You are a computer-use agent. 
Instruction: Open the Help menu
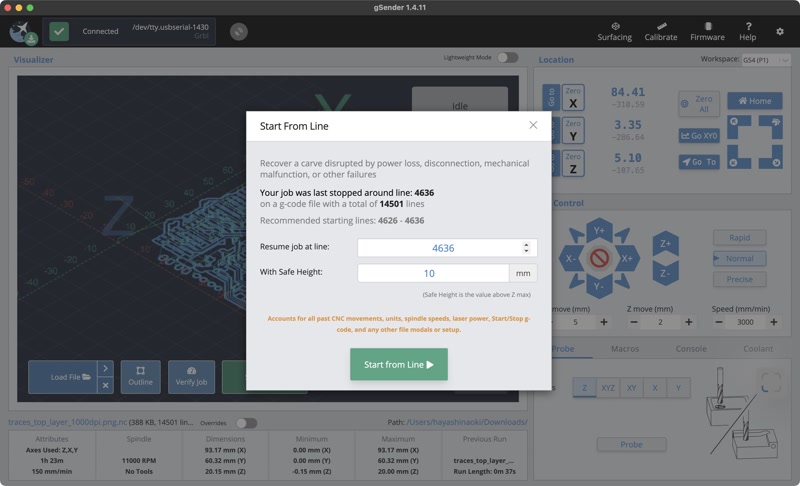coord(747,32)
